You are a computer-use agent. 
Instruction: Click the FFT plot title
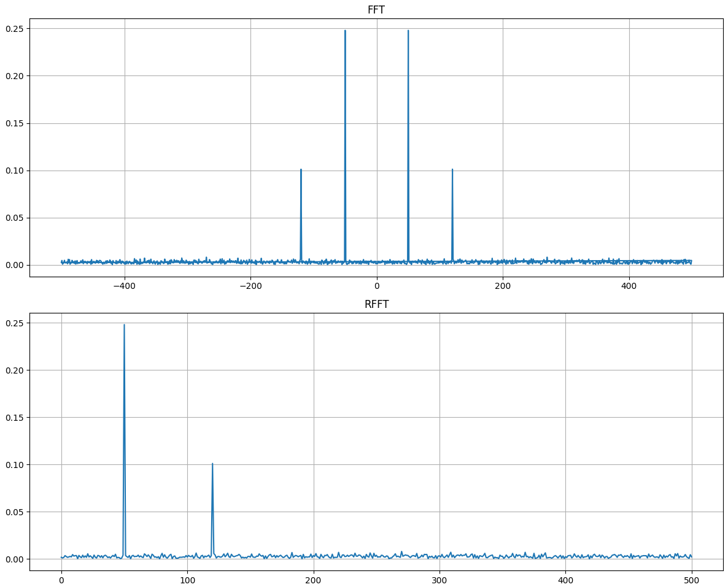[376, 10]
